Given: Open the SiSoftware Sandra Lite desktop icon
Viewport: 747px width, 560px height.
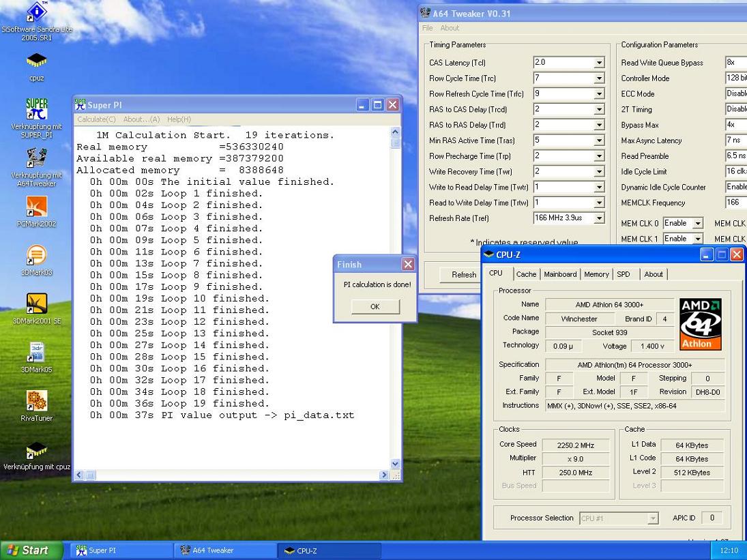Looking at the screenshot, I should [36, 13].
